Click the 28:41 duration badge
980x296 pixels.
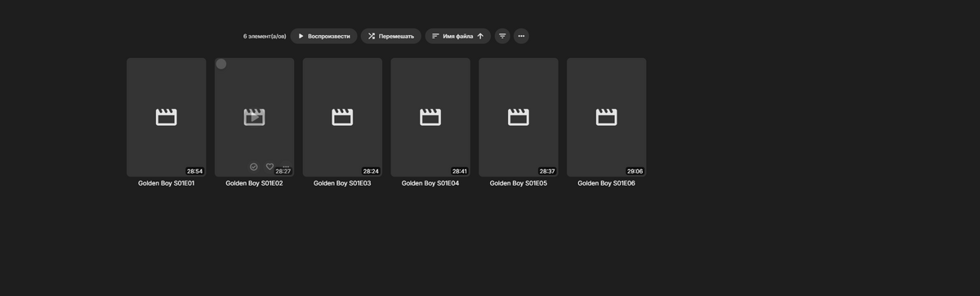coord(459,171)
